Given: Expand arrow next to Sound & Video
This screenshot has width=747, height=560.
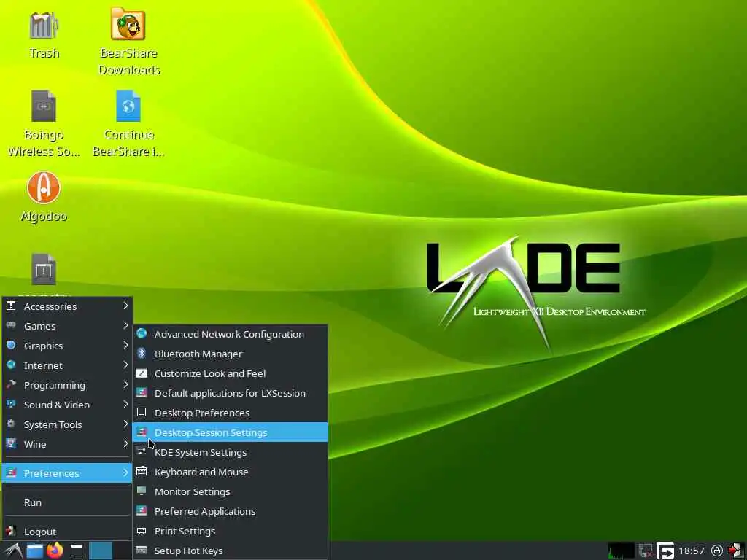Looking at the screenshot, I should [x=125, y=404].
